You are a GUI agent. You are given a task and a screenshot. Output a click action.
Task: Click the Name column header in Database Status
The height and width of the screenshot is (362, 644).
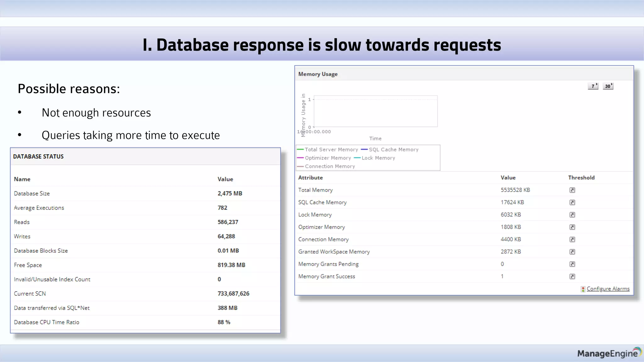point(22,179)
